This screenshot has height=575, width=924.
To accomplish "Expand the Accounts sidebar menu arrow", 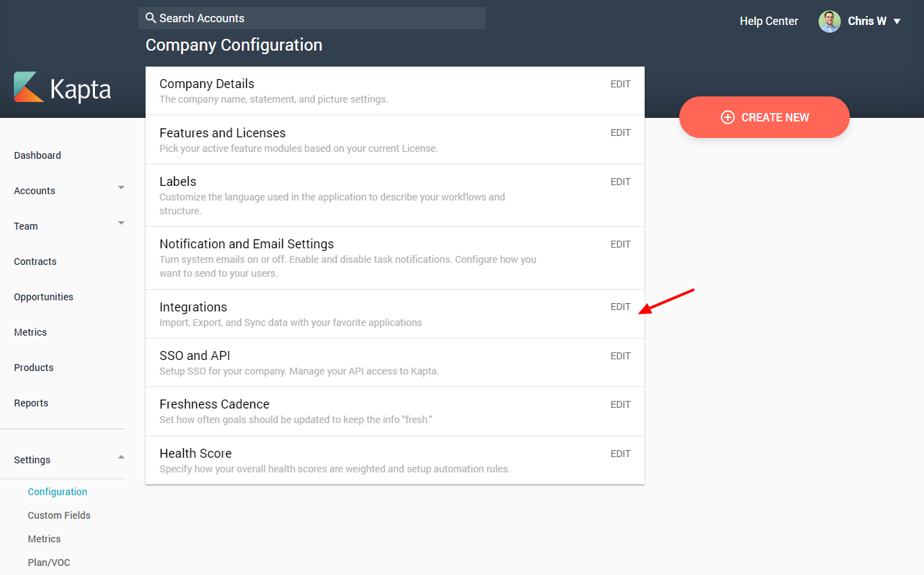I will [x=121, y=188].
